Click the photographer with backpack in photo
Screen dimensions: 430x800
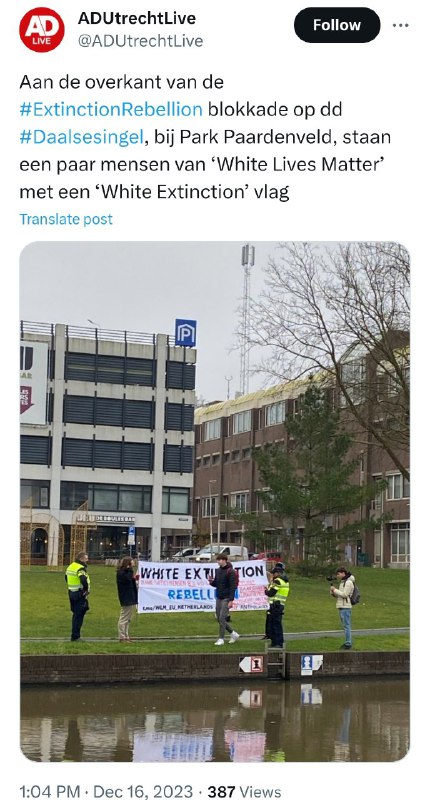(344, 607)
